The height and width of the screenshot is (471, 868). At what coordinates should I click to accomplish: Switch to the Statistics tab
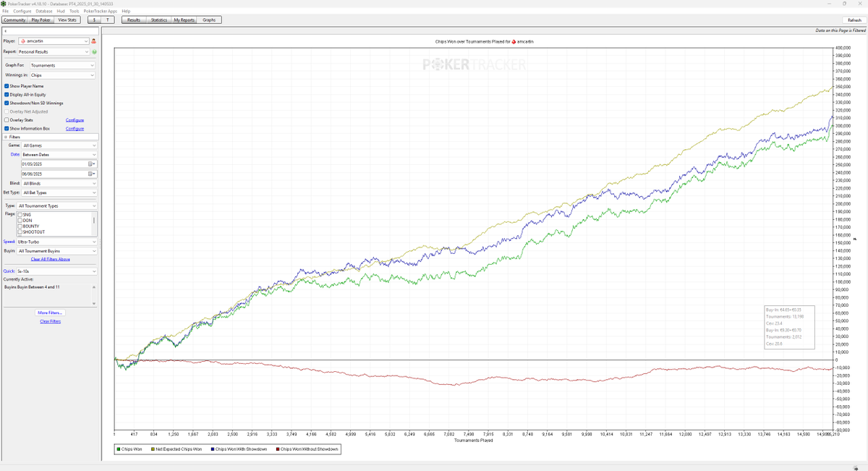[x=159, y=20]
